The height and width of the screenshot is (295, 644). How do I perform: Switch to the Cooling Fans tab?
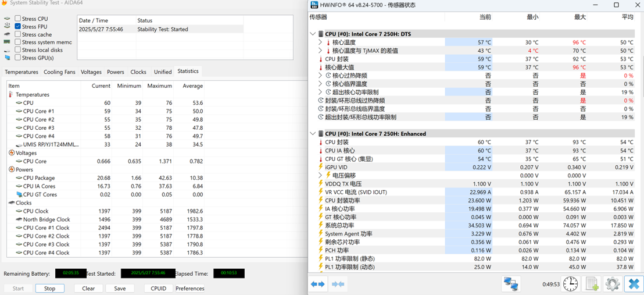pos(59,72)
